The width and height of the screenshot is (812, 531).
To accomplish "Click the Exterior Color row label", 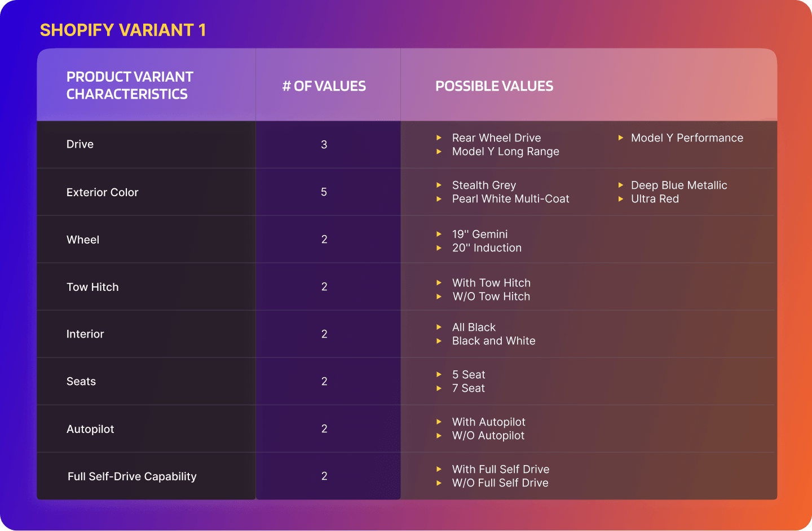I will click(102, 192).
